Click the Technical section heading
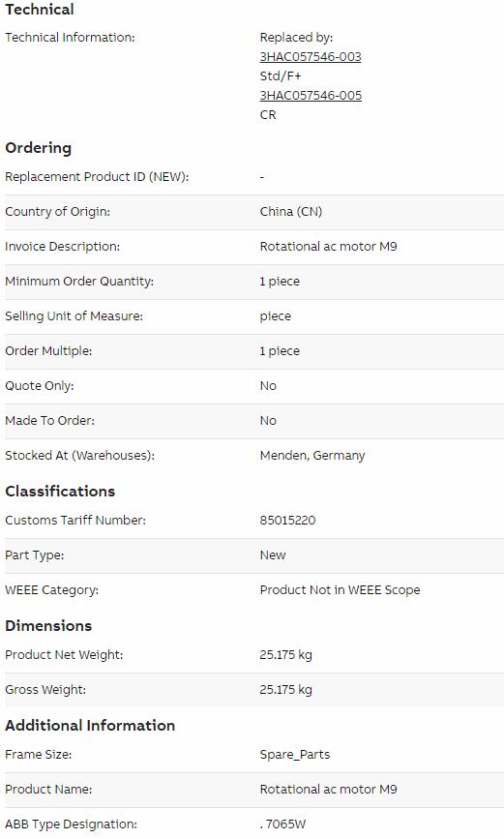 tap(40, 9)
